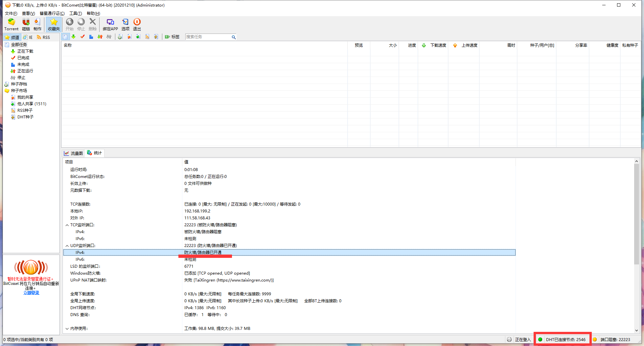Switch to the 流量图 tab
This screenshot has width=644, height=346.
click(x=73, y=153)
